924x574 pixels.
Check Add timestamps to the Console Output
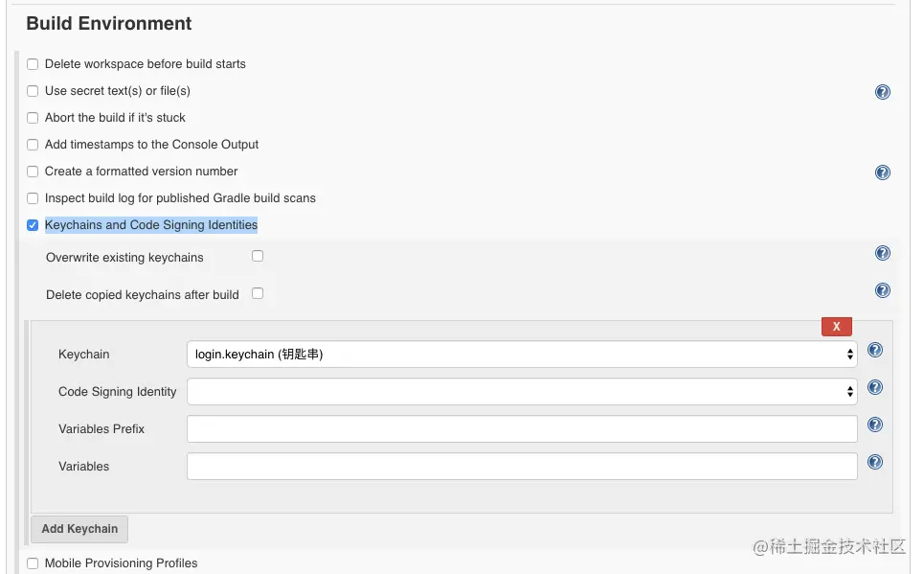pyautogui.click(x=33, y=145)
